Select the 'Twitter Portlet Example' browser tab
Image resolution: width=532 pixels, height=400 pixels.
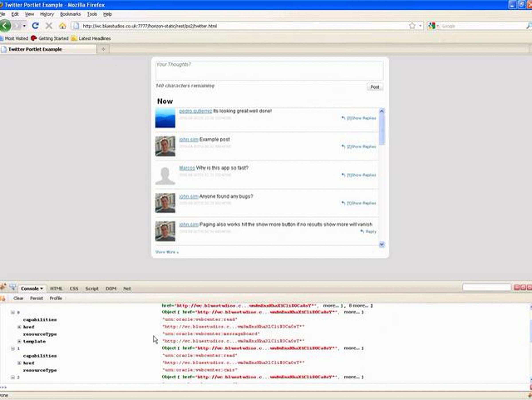coord(48,49)
